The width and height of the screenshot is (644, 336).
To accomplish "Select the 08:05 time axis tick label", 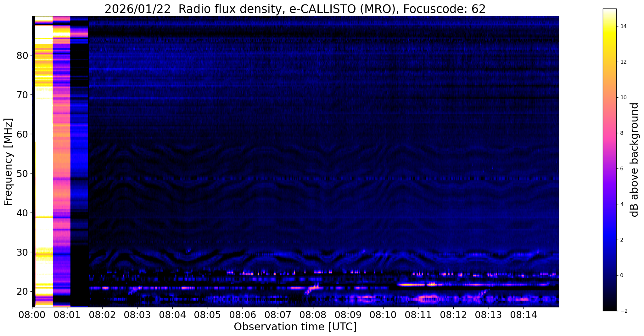I will (207, 315).
